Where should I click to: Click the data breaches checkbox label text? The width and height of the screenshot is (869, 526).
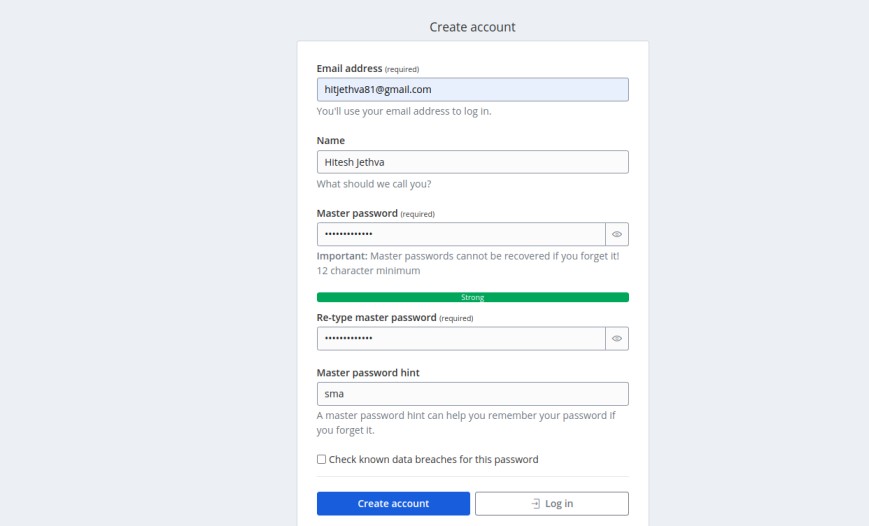433,460
